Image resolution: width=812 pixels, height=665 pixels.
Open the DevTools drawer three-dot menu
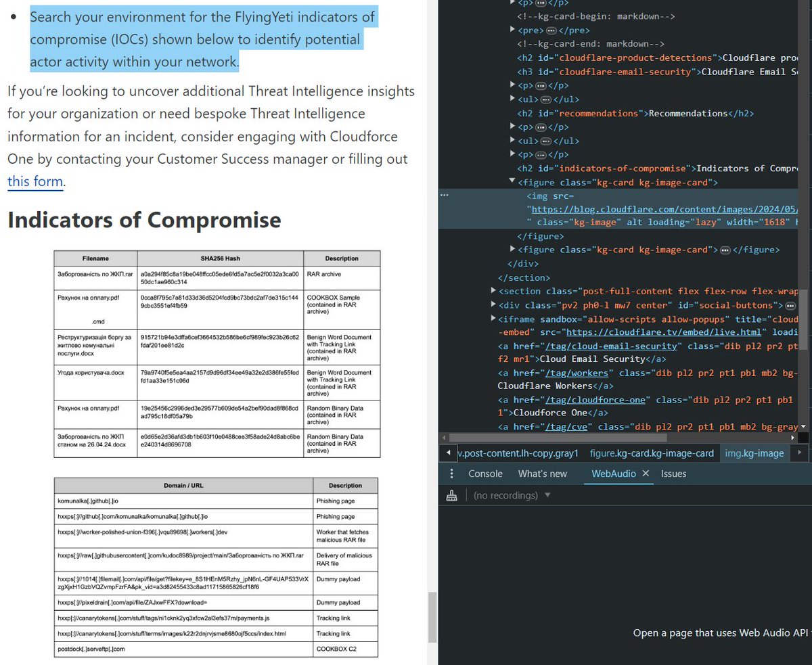(x=451, y=474)
